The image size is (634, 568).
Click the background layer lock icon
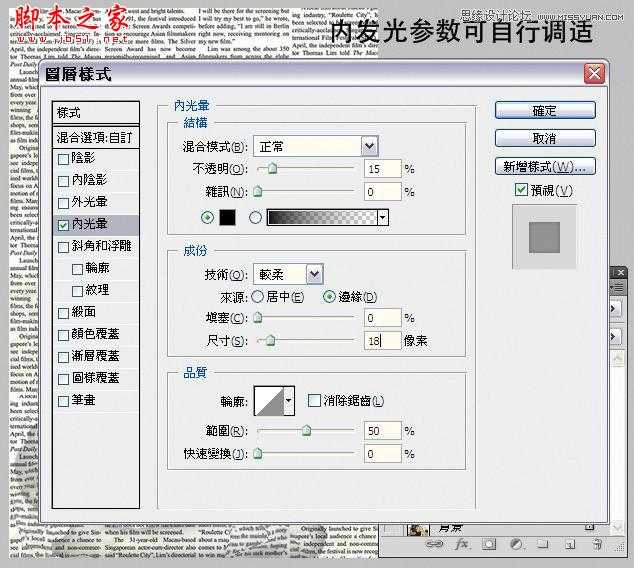click(x=590, y=527)
